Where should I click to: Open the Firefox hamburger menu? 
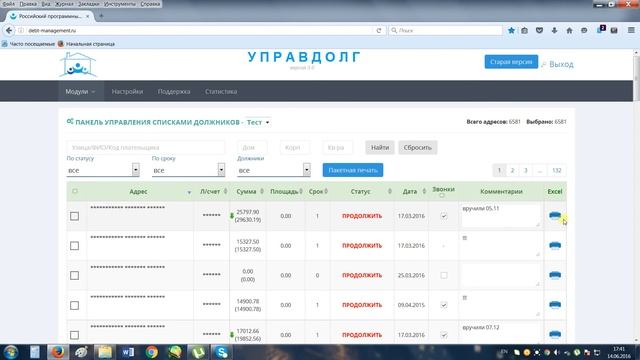(x=631, y=31)
